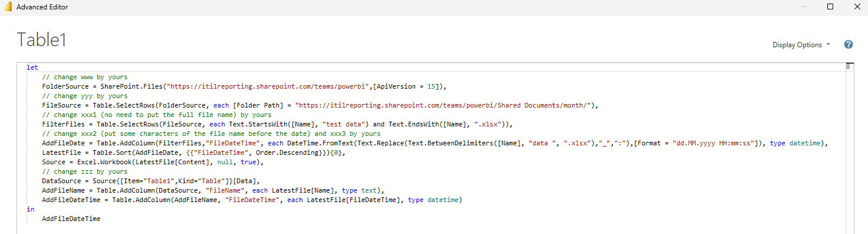
Task: Maximize the Advanced Editor window
Action: [830, 7]
